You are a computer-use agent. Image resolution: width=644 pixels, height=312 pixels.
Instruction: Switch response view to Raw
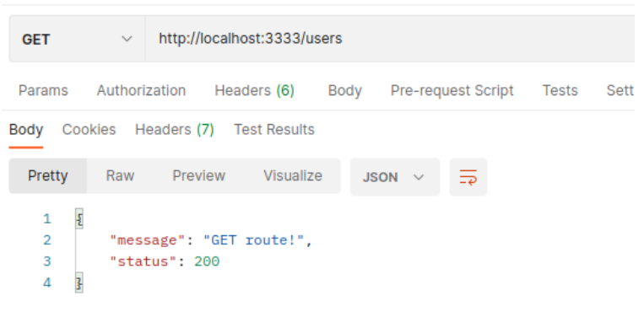pyautogui.click(x=120, y=175)
